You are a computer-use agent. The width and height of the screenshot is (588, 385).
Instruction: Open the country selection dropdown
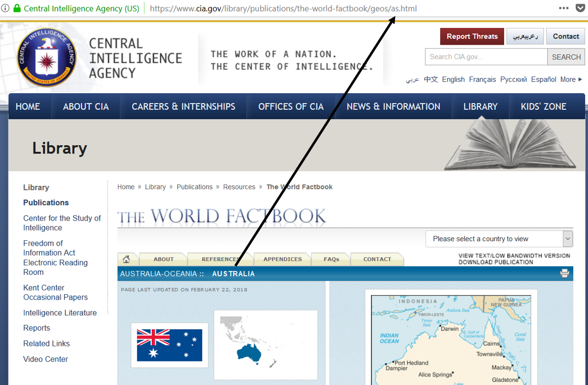(x=499, y=239)
